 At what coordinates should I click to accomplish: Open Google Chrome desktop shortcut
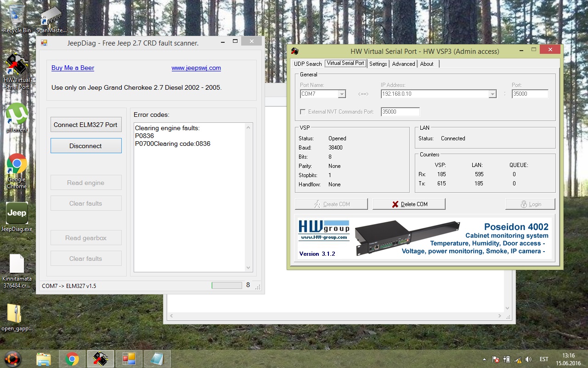[17, 171]
